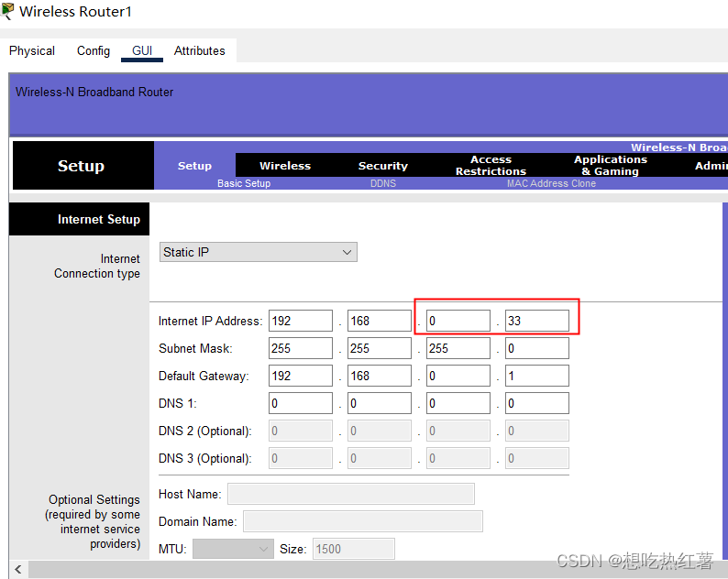Click the DDNS sub-link

point(383,183)
